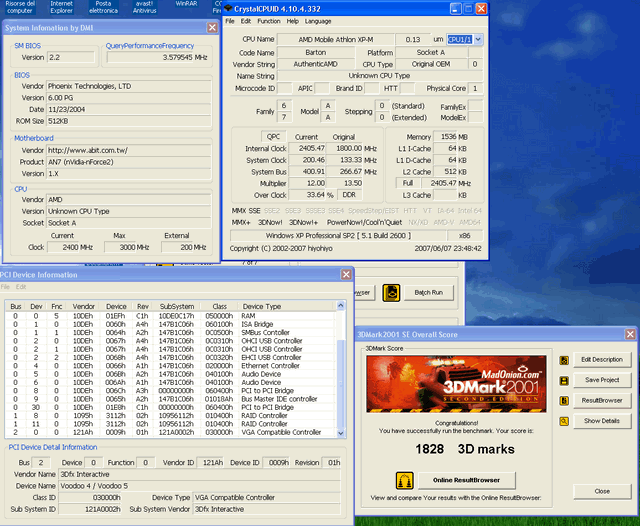Select the RAM device row
The width and height of the screenshot is (640, 526).
(171, 316)
